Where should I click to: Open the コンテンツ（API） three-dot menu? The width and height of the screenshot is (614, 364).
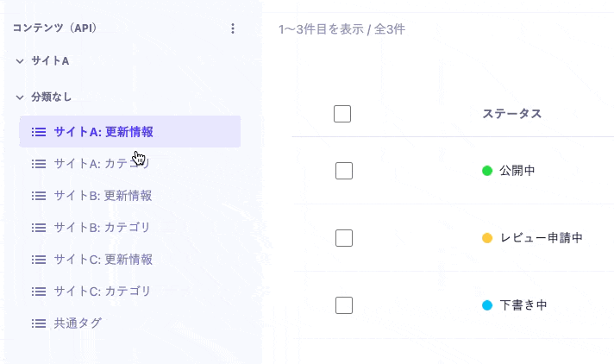point(233,28)
